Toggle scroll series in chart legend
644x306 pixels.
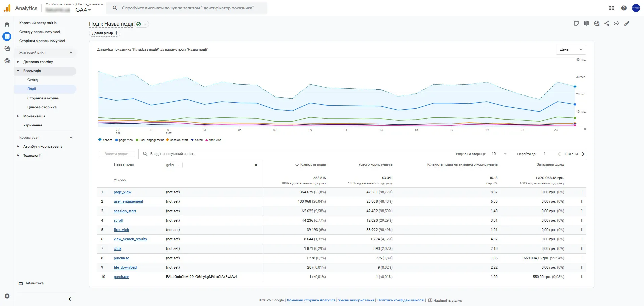click(197, 140)
